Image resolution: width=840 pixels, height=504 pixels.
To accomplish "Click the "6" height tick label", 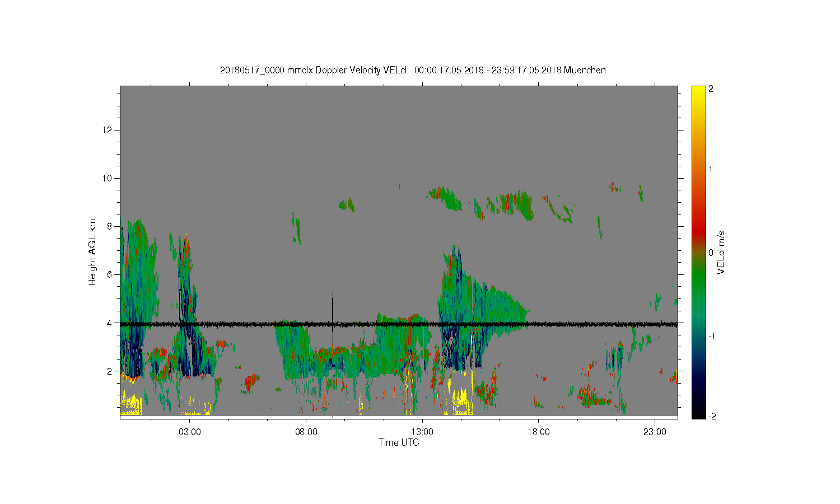I will coord(111,274).
